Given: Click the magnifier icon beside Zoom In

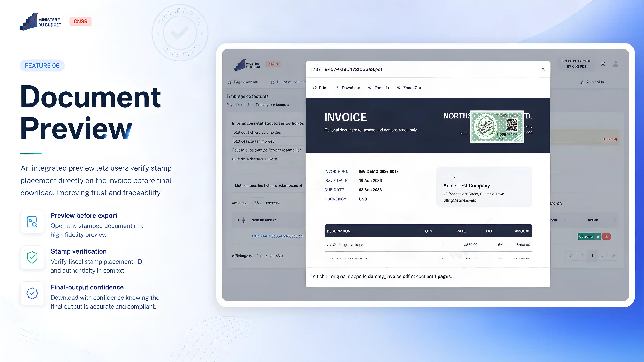Looking at the screenshot, I should tap(370, 88).
